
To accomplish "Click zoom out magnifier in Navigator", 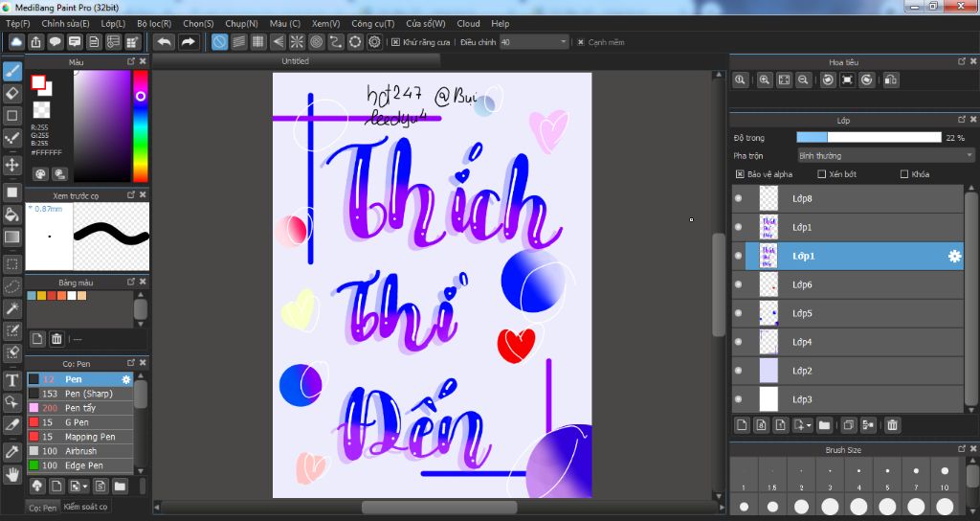I will pyautogui.click(x=803, y=80).
